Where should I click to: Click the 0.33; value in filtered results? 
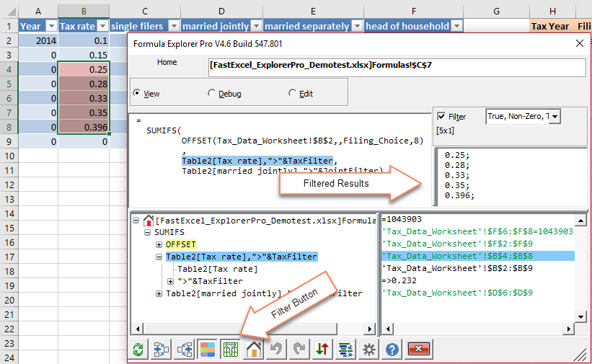(457, 175)
